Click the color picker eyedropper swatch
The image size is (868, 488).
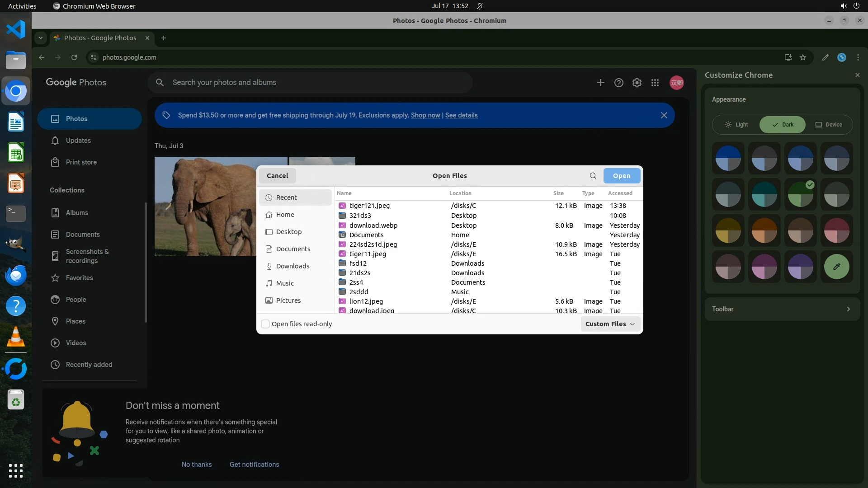coord(836,267)
